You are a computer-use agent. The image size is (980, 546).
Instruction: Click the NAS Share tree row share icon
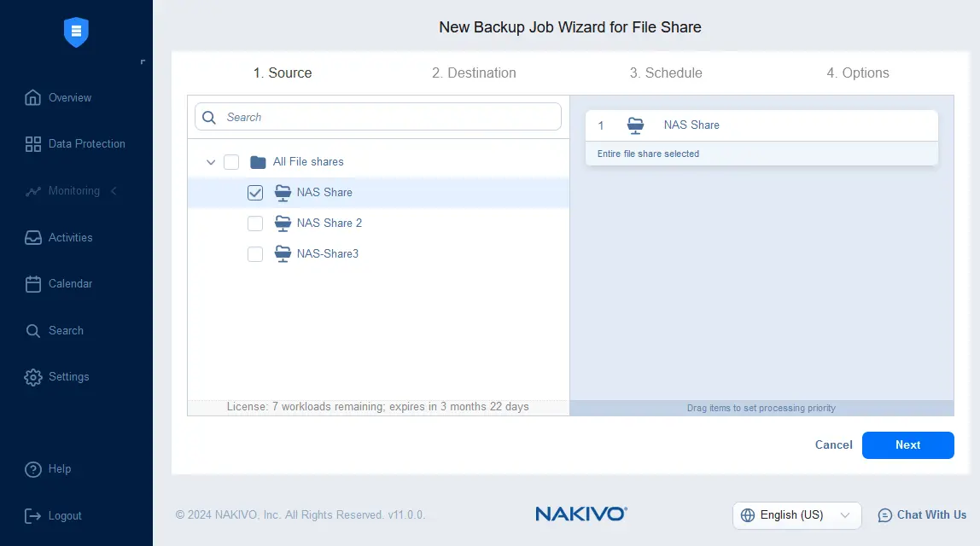coord(283,193)
